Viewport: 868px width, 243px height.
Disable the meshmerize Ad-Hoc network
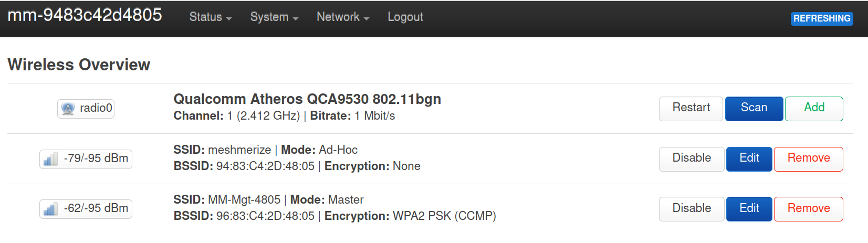click(x=692, y=159)
